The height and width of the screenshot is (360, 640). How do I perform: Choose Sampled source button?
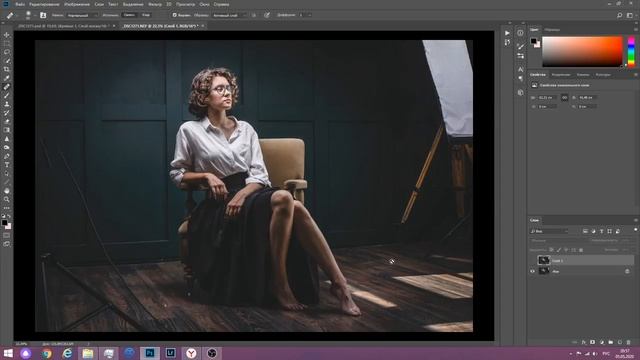pyautogui.click(x=129, y=15)
